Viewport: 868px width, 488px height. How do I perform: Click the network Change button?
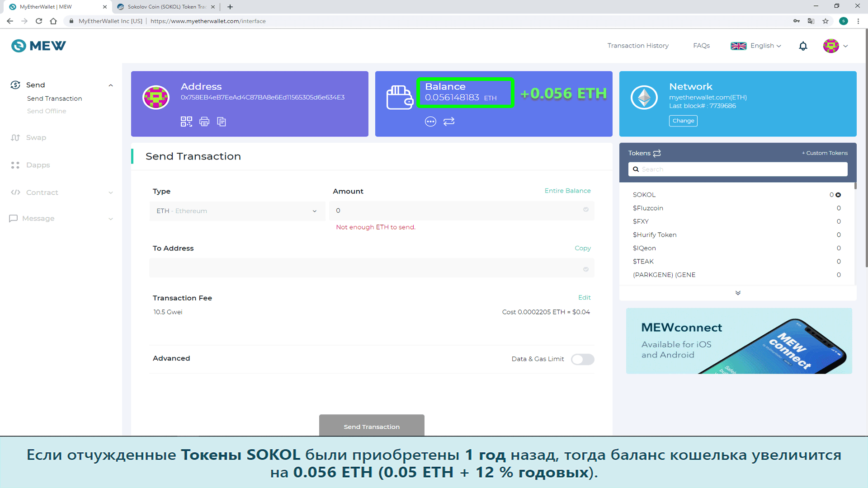click(683, 121)
